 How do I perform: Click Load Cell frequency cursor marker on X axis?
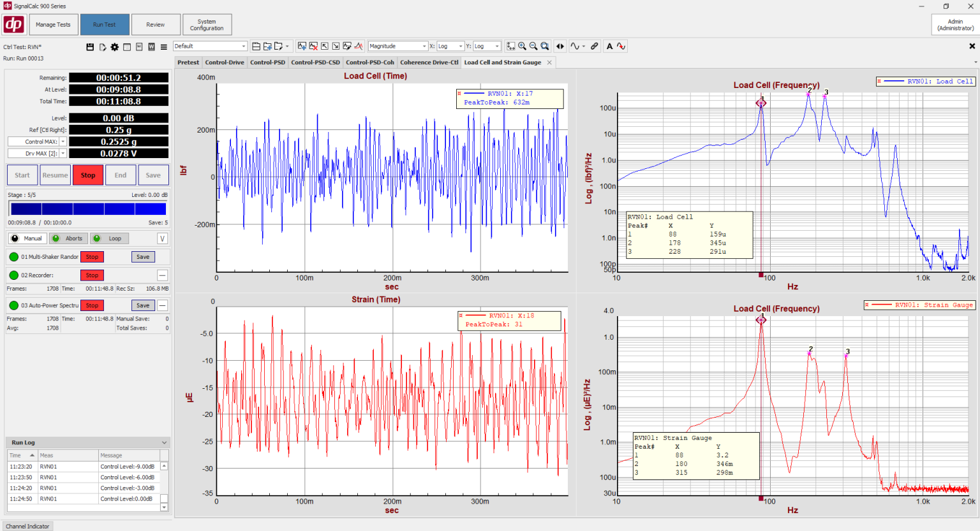pos(761,275)
